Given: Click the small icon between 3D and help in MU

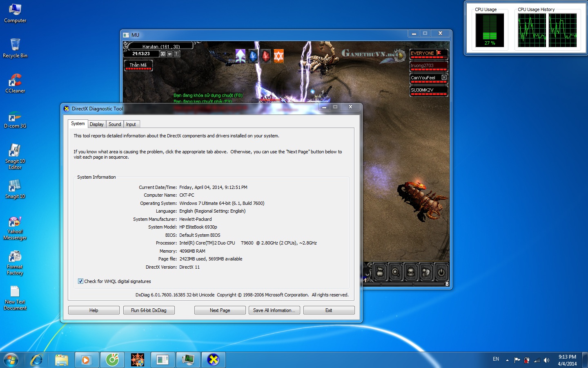Looking at the screenshot, I should coord(170,54).
